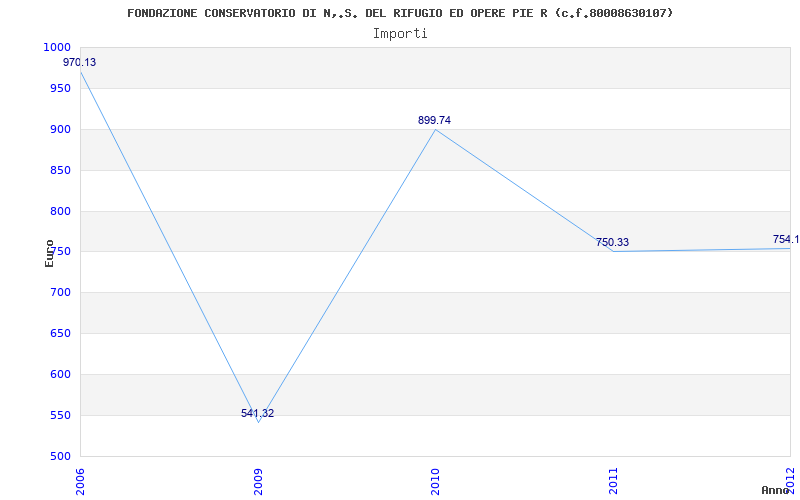The image size is (800, 500).
Task: Click the 750 y-axis tick label
Action: point(60,252)
